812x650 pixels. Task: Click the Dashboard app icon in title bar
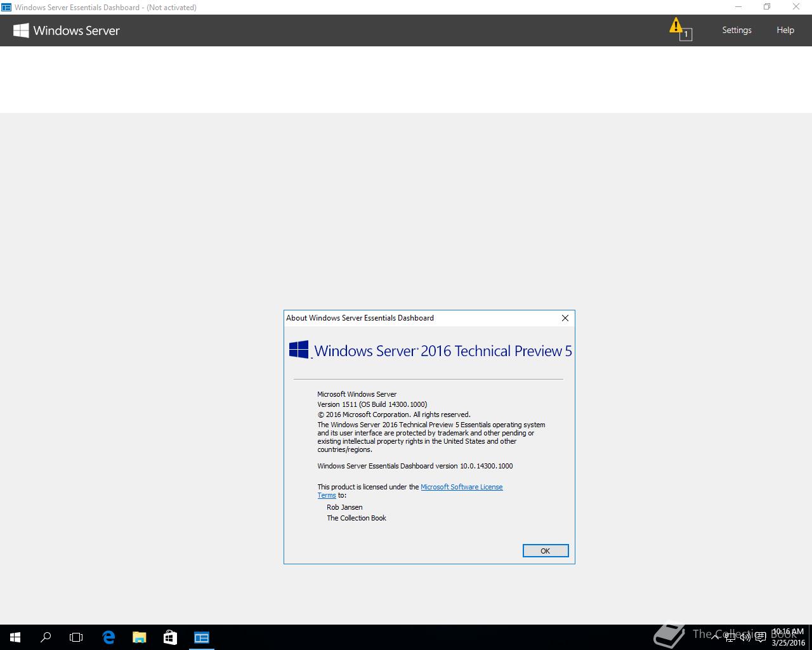pyautogui.click(x=6, y=8)
